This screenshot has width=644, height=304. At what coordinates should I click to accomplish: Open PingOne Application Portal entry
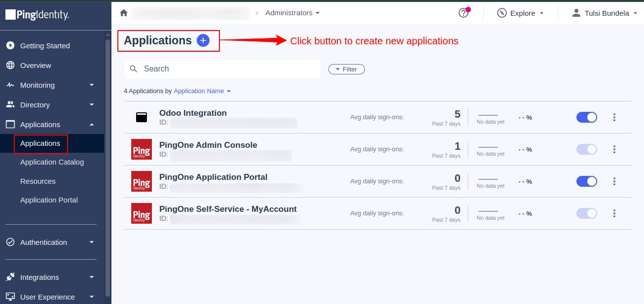[x=213, y=177]
